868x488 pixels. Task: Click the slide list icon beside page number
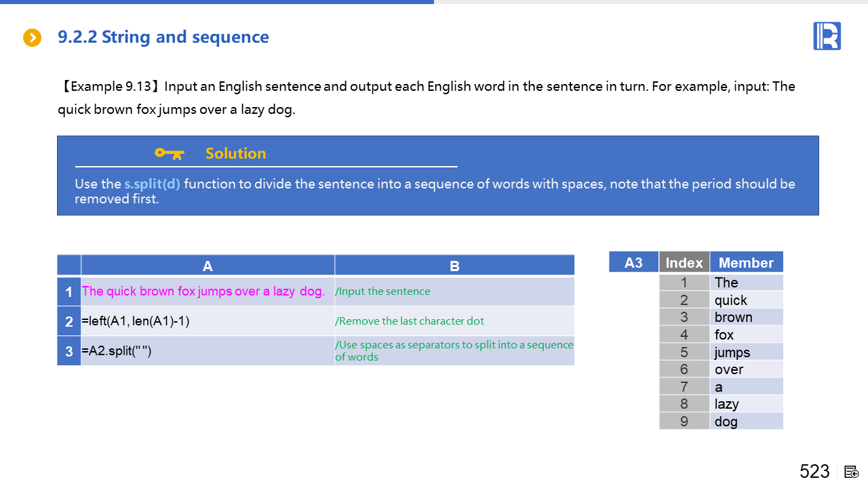852,472
